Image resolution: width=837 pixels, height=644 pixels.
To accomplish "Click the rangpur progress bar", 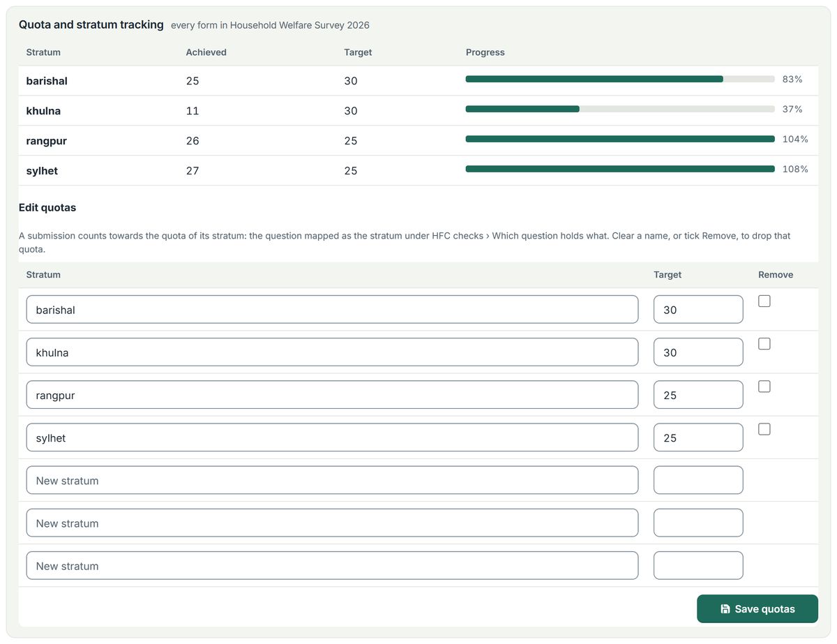I will 620,139.
